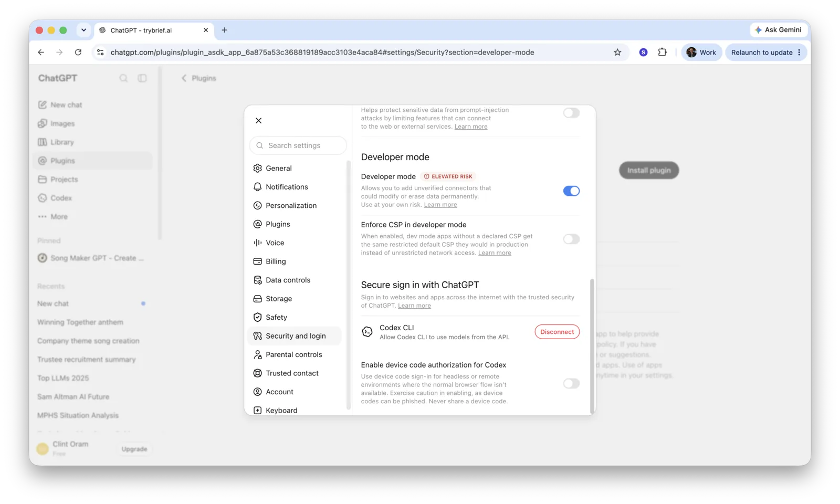Screen dimensions: 840x504
Task: Turn off the Developer mode toggle
Action: (x=571, y=191)
